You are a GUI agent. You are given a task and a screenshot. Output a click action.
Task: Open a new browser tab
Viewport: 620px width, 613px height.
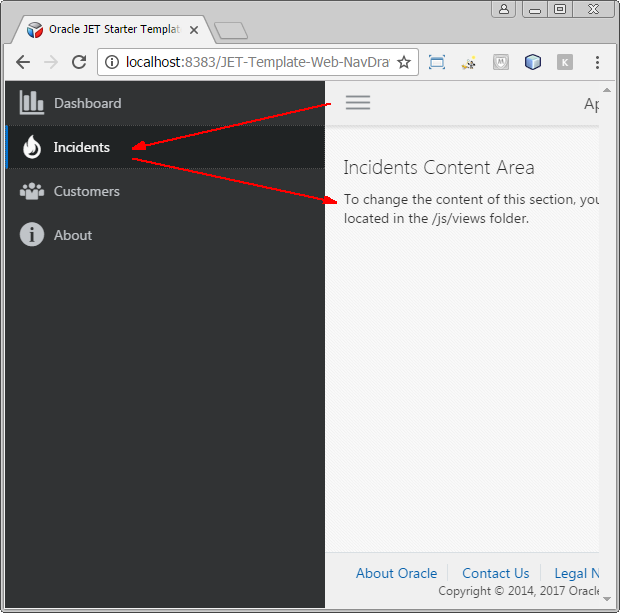231,30
